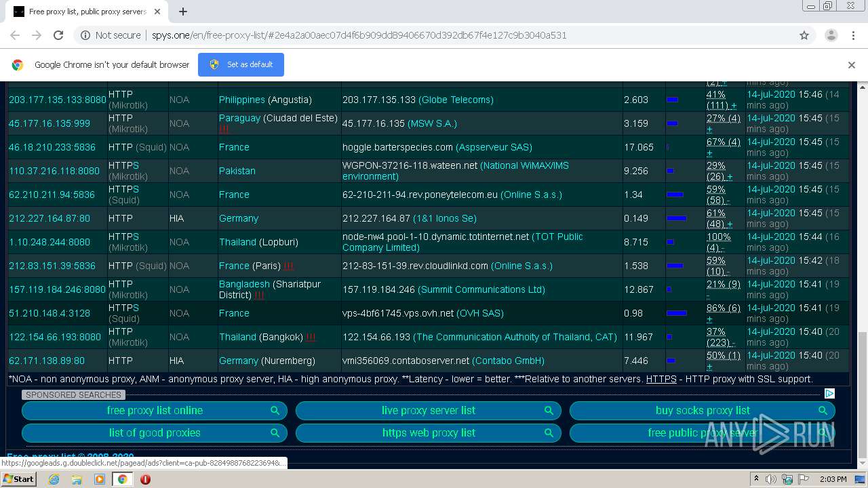Search 'live proxy server list' sponsored link
The height and width of the screenshot is (488, 868).
pos(429,411)
